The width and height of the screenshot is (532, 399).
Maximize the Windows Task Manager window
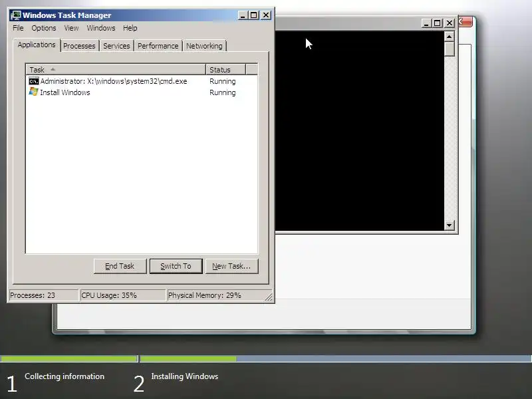click(254, 15)
